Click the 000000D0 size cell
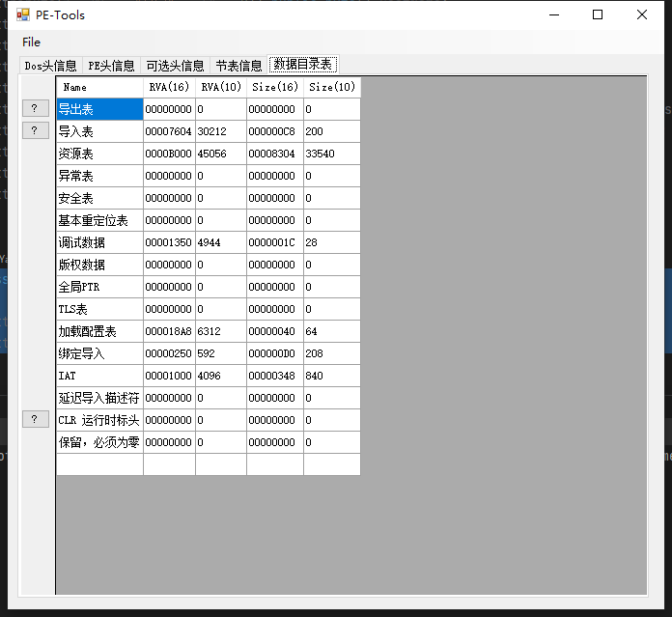The height and width of the screenshot is (617, 672). click(275, 353)
